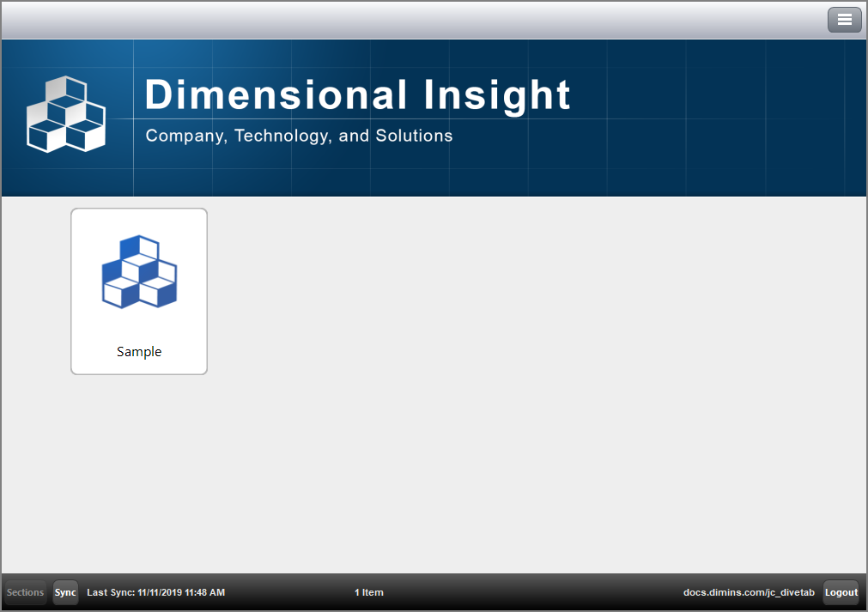The width and height of the screenshot is (868, 612).
Task: Click the Dimensional Insight cube logo in banner
Action: pyautogui.click(x=67, y=114)
